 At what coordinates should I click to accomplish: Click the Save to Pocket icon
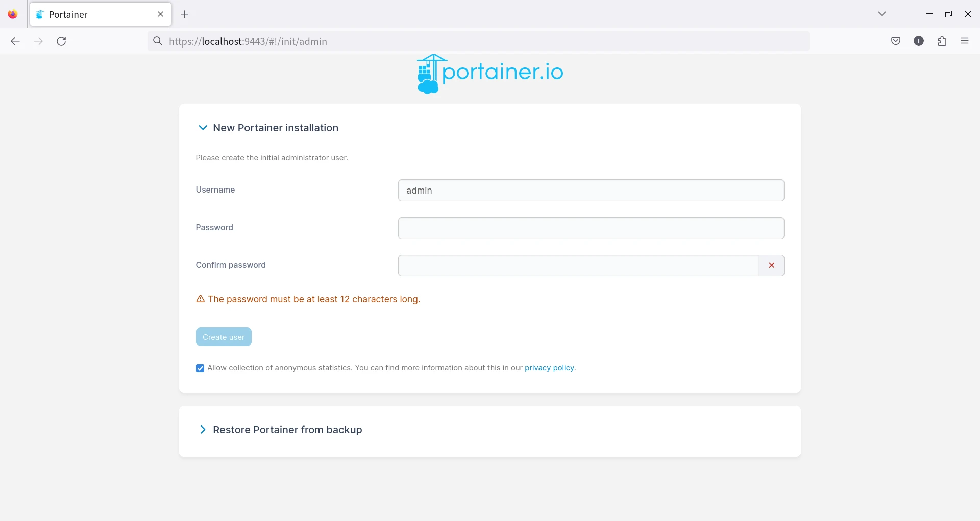895,41
